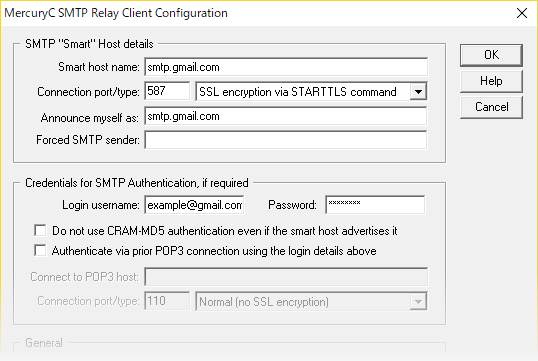The image size is (538, 361).
Task: Click the Login username label
Action: [101, 205]
